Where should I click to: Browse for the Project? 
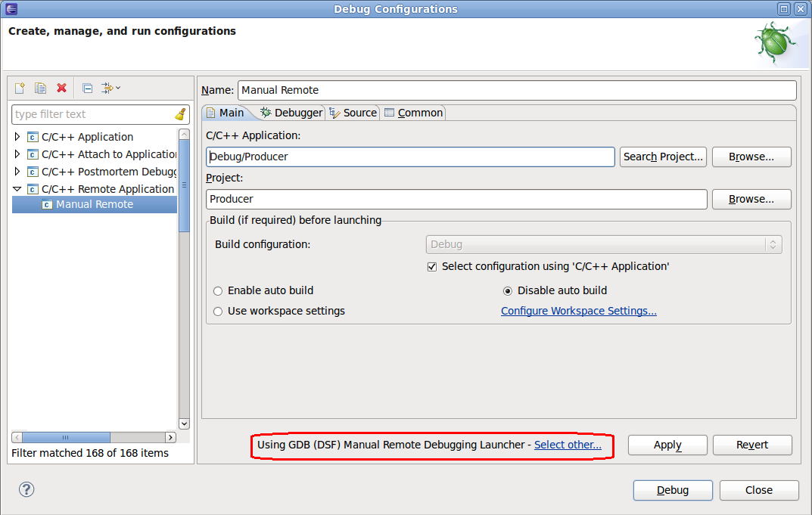(751, 200)
